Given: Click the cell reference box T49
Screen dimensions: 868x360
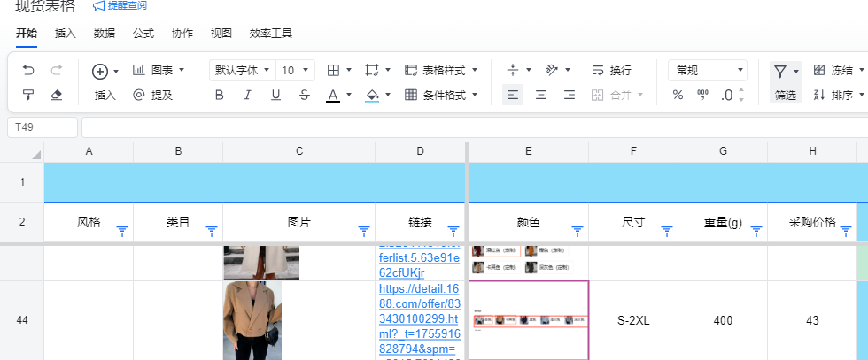Looking at the screenshot, I should click(42, 127).
